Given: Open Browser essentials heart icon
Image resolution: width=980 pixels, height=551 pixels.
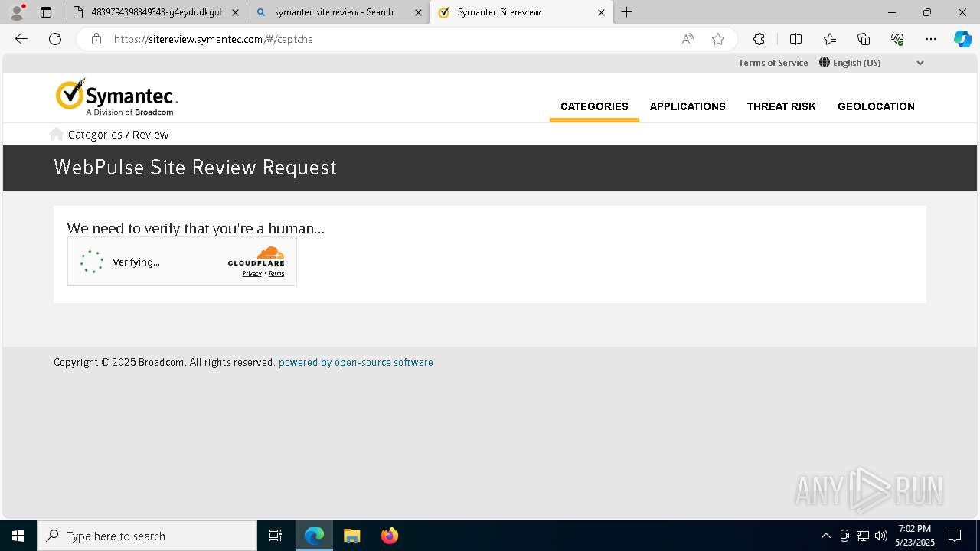Looking at the screenshot, I should click(x=897, y=39).
